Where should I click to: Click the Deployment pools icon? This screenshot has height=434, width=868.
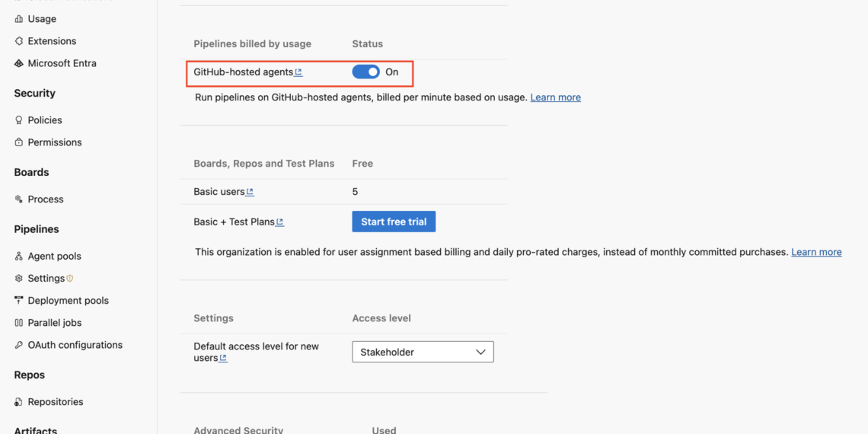coord(19,301)
